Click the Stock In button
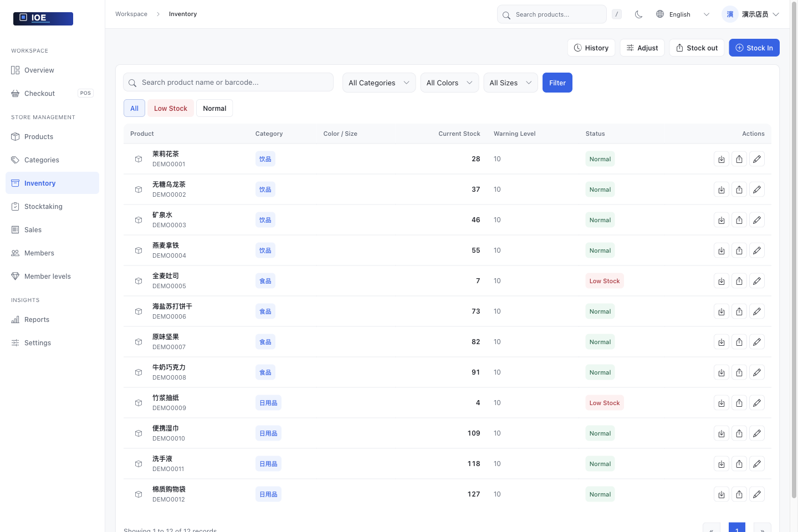 [754, 48]
